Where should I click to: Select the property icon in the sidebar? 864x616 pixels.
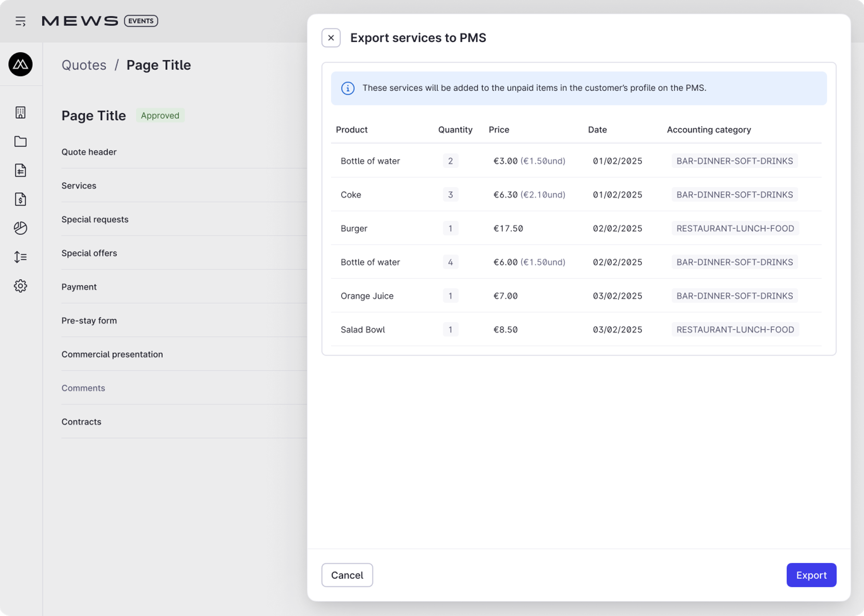[x=21, y=112]
